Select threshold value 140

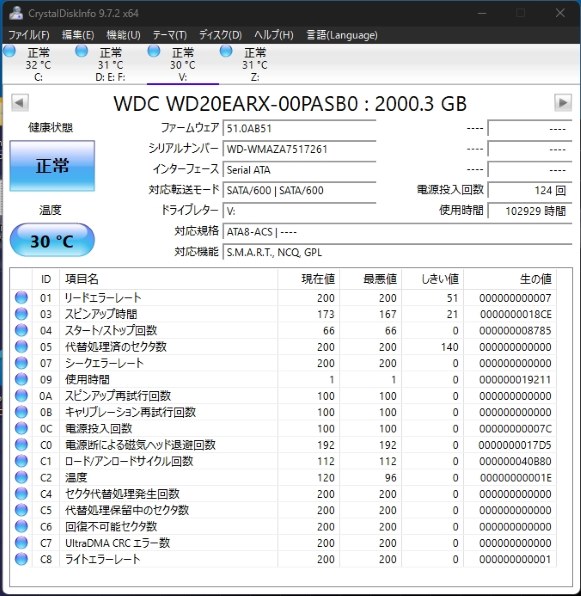[x=450, y=347]
